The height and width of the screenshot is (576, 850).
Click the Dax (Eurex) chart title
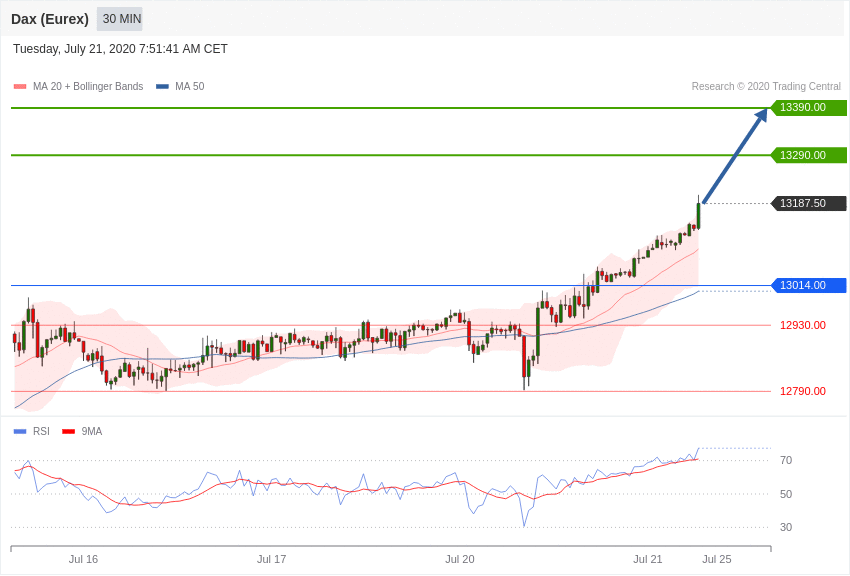[50, 20]
